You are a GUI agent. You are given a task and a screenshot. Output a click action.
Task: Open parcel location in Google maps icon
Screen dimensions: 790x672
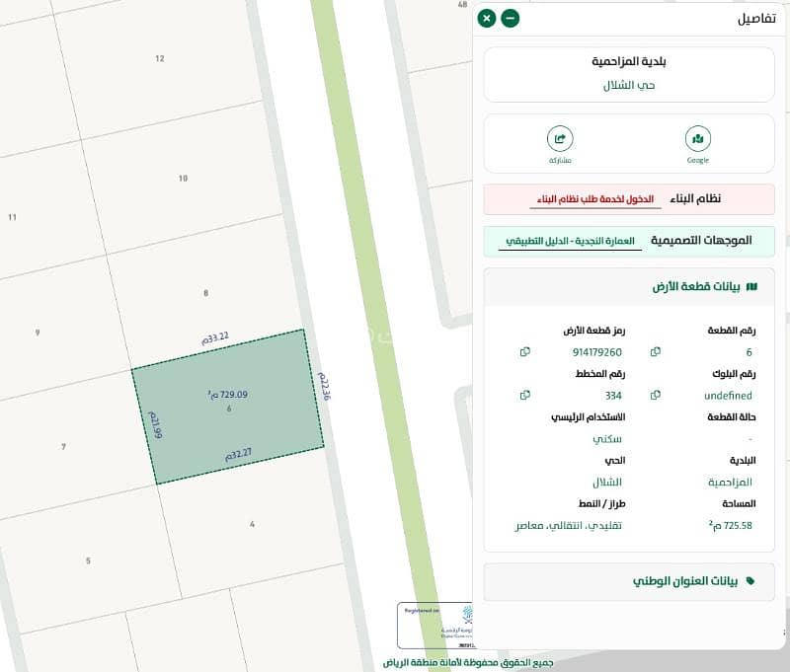pos(698,139)
